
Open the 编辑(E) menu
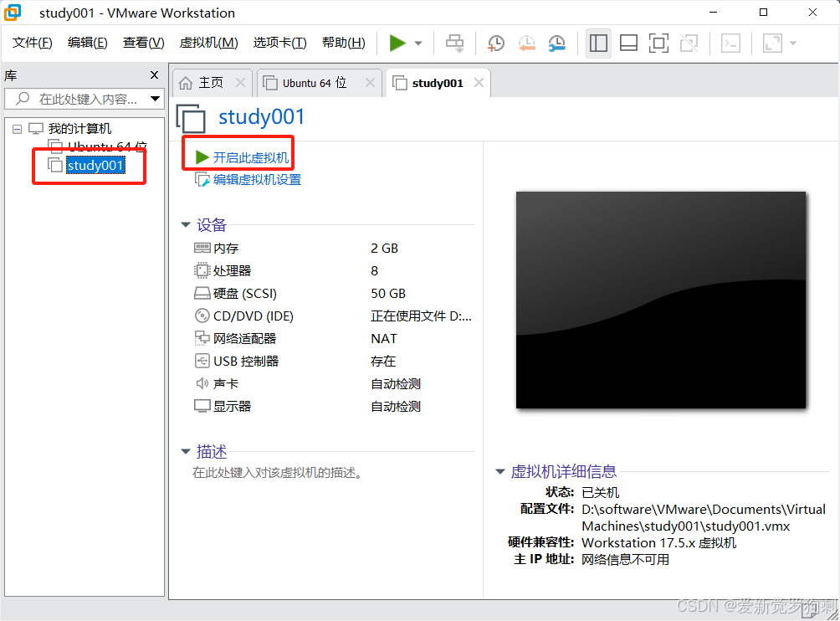pyautogui.click(x=87, y=43)
